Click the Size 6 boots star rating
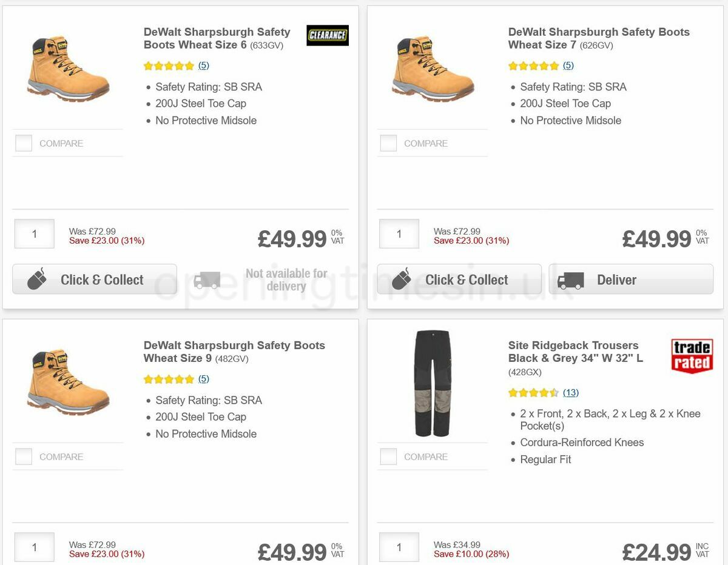Screen dimensions: 728x565 [169, 65]
